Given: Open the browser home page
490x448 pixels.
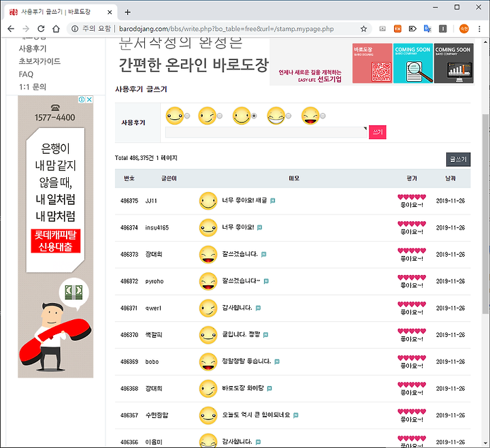Looking at the screenshot, I should pos(56,29).
